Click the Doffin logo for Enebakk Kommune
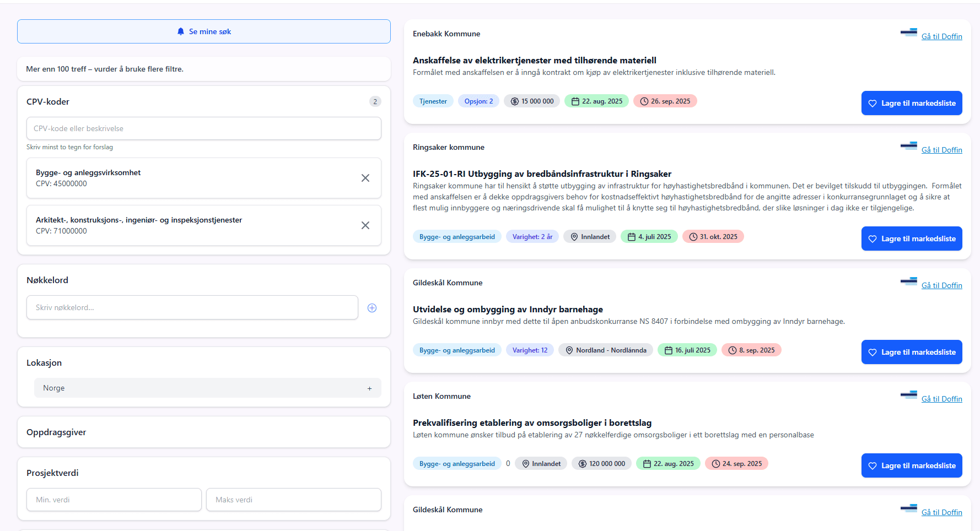This screenshot has width=980, height=531. point(908,33)
